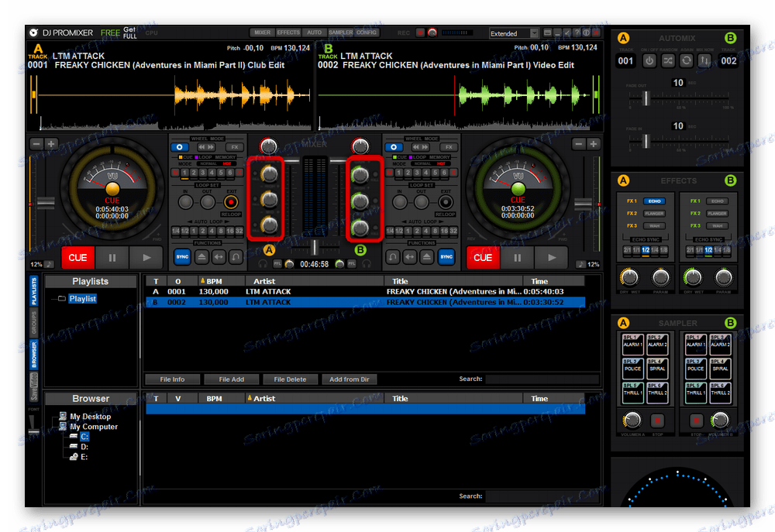Viewport: 775px width, 532px height.
Task: Click rewind/forward wheel mode on deck A
Action: point(206,147)
